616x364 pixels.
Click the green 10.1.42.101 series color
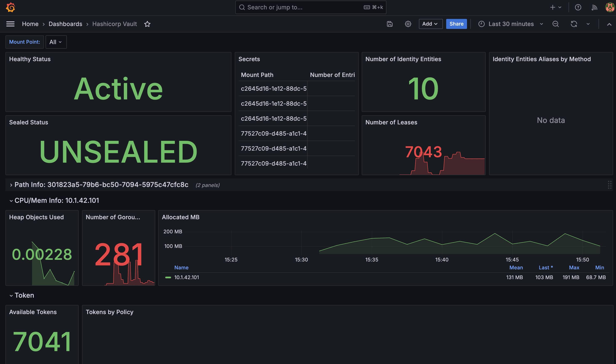168,277
